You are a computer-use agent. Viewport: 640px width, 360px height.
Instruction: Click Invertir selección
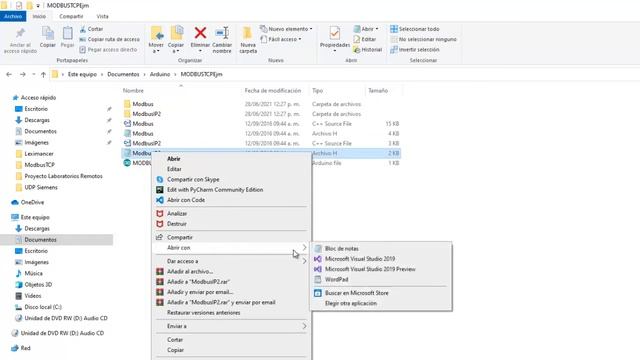415,49
